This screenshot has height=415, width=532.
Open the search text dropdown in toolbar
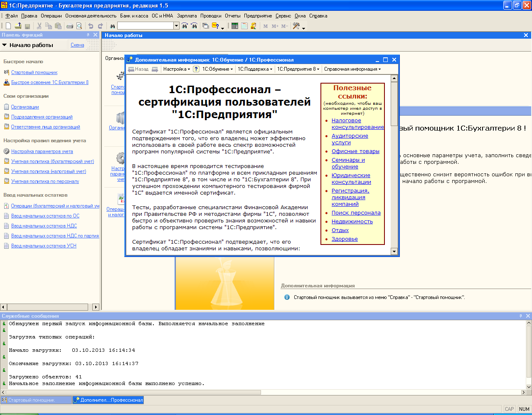point(176,26)
